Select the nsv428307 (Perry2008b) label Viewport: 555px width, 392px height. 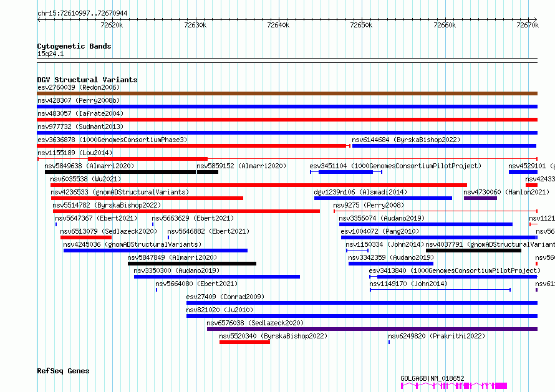click(x=79, y=100)
